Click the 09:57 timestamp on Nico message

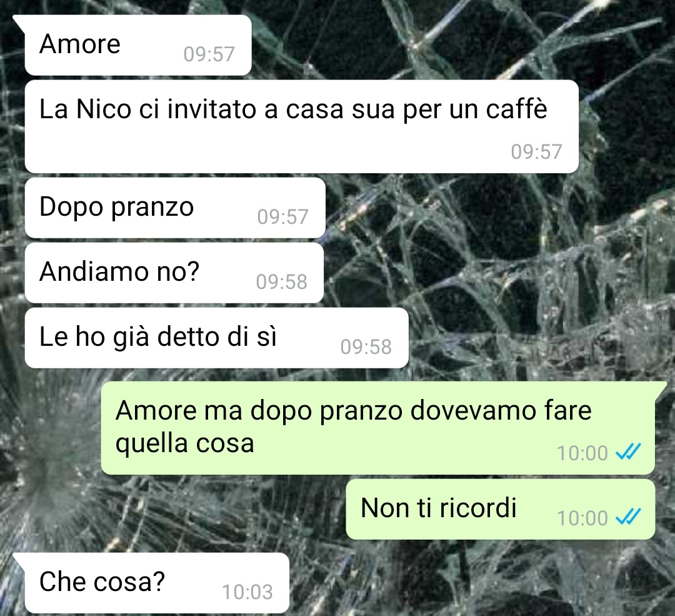point(536,151)
